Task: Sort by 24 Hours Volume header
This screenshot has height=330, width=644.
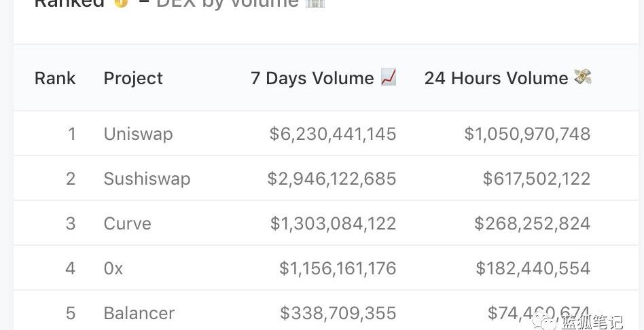Action: (496, 78)
